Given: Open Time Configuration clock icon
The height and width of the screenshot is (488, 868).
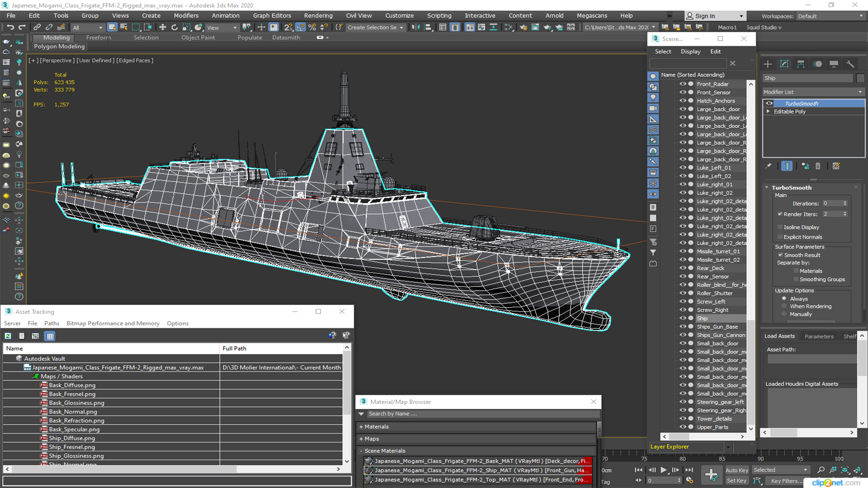Looking at the screenshot, I should click(689, 480).
